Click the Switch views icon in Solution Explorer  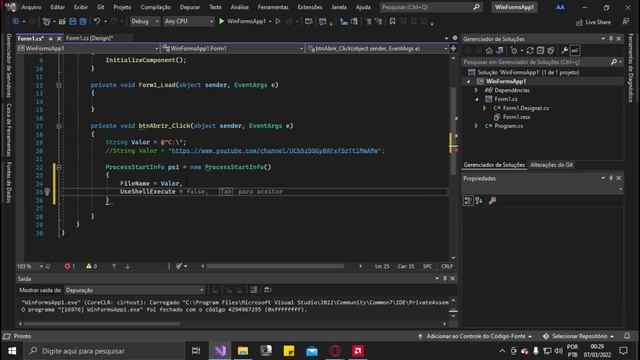point(500,51)
